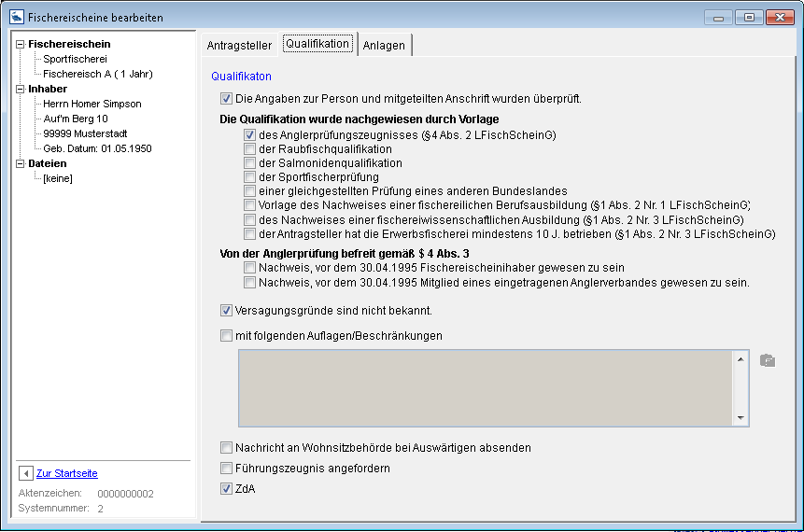Toggle the ZdA checkbox

point(226,488)
